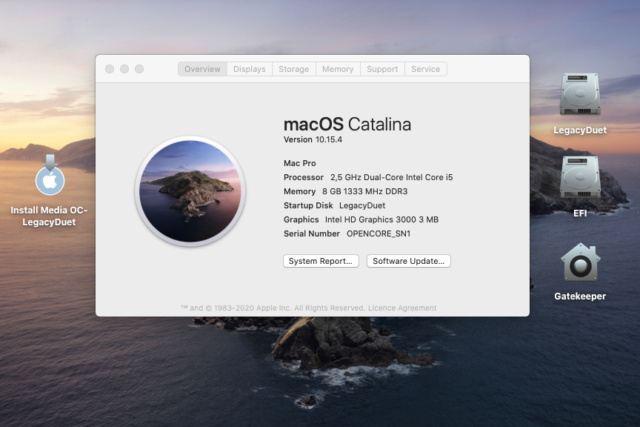Image resolution: width=640 pixels, height=427 pixels.
Task: Click the graphics value Intel HD Graphics 3000 3 MB
Action: pyautogui.click(x=382, y=220)
